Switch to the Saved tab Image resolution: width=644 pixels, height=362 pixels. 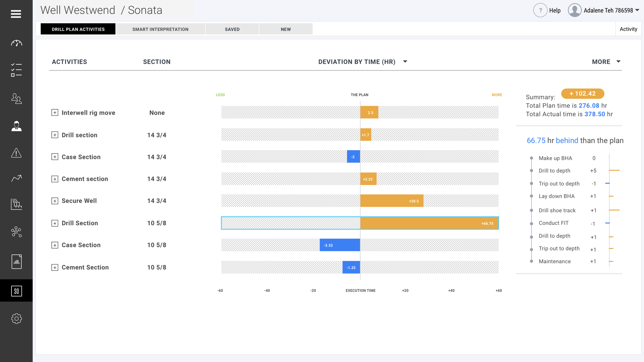232,29
